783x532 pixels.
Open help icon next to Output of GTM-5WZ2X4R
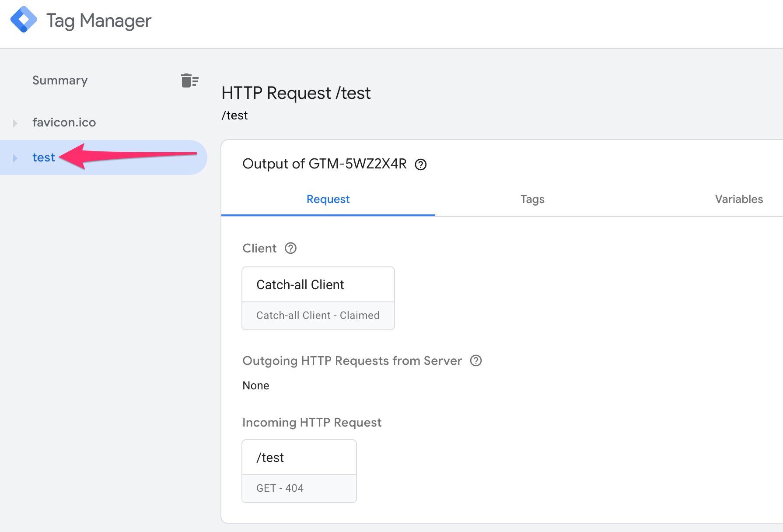coord(420,164)
